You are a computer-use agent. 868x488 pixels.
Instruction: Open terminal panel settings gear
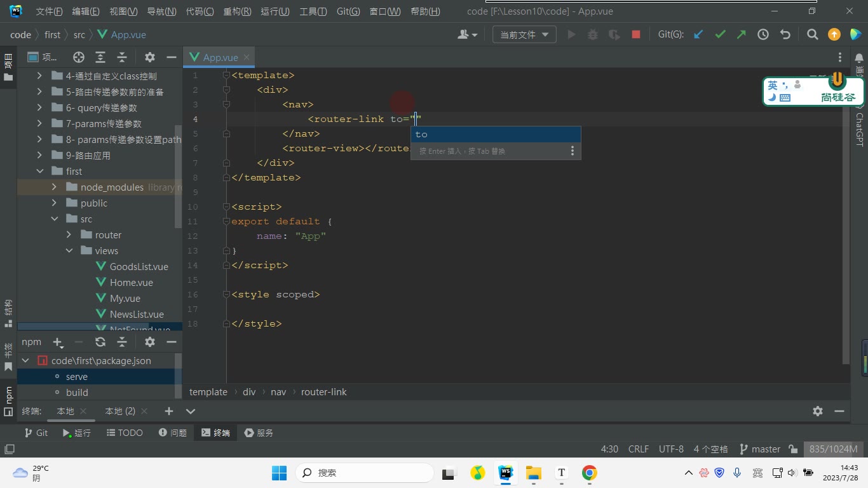818,411
